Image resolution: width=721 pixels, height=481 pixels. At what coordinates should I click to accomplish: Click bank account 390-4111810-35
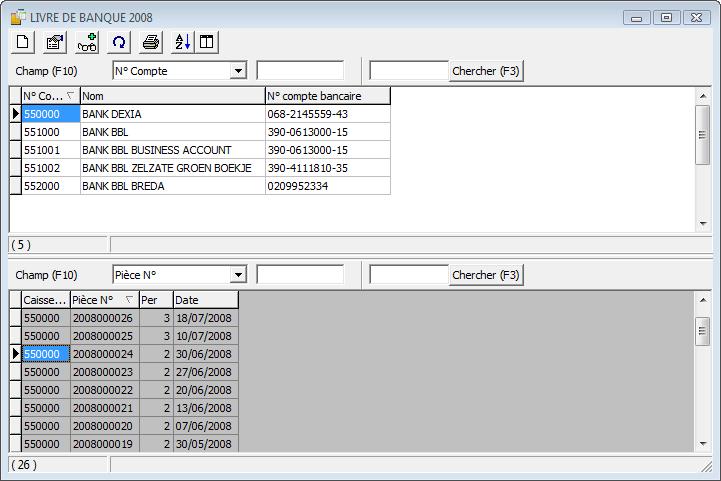point(327,168)
